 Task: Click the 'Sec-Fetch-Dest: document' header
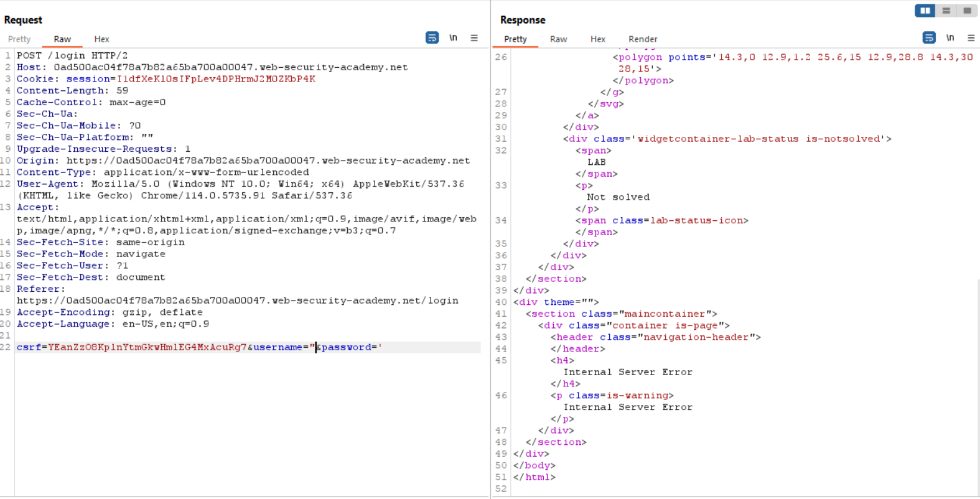coord(91,277)
